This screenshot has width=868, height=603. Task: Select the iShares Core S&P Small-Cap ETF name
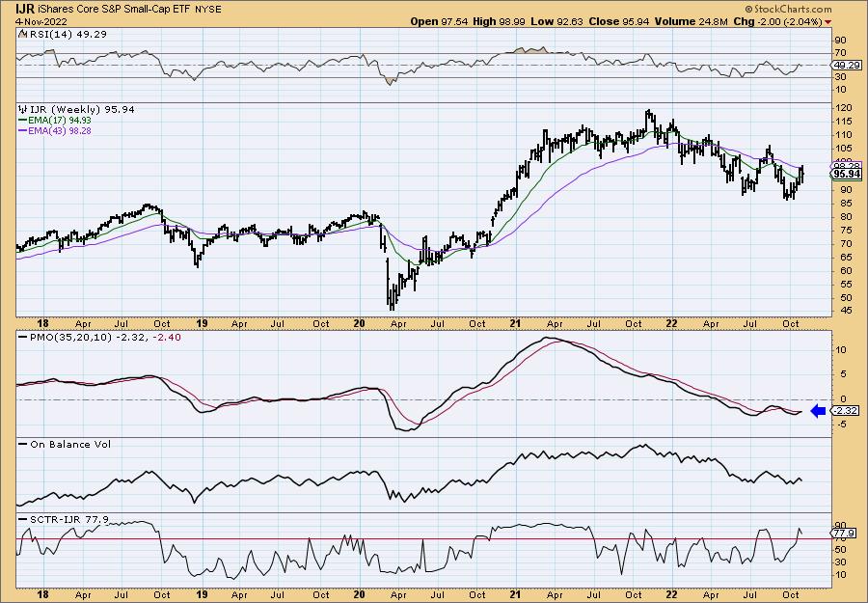[x=115, y=10]
